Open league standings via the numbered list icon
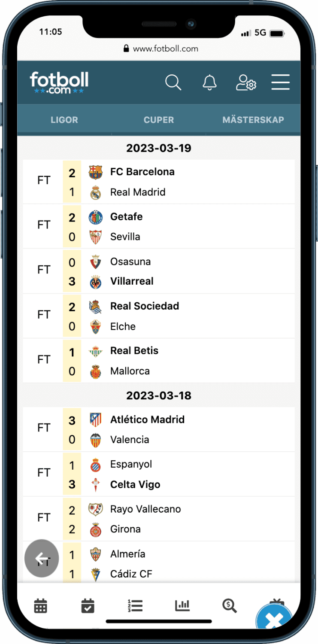Viewport: 318px width, 644px height. point(135,605)
